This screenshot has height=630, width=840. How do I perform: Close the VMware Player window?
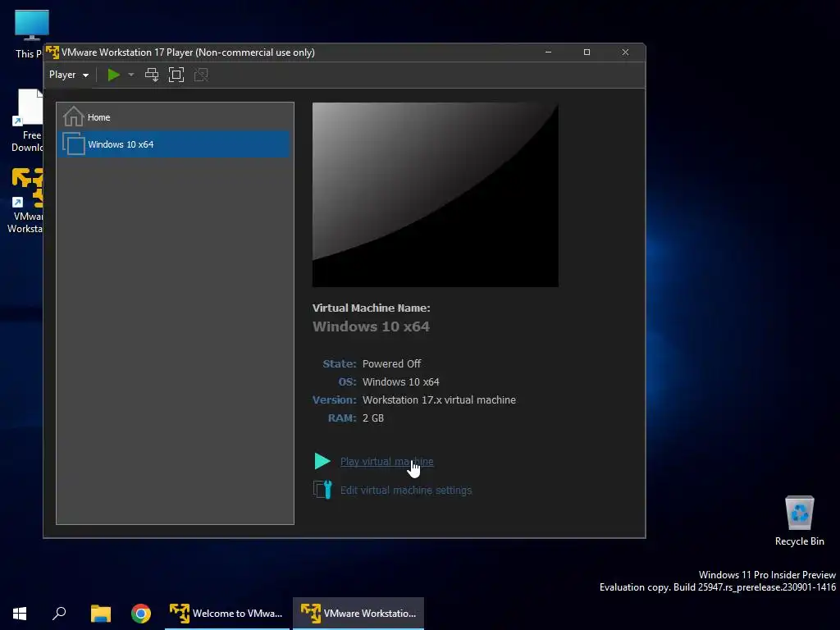[625, 52]
